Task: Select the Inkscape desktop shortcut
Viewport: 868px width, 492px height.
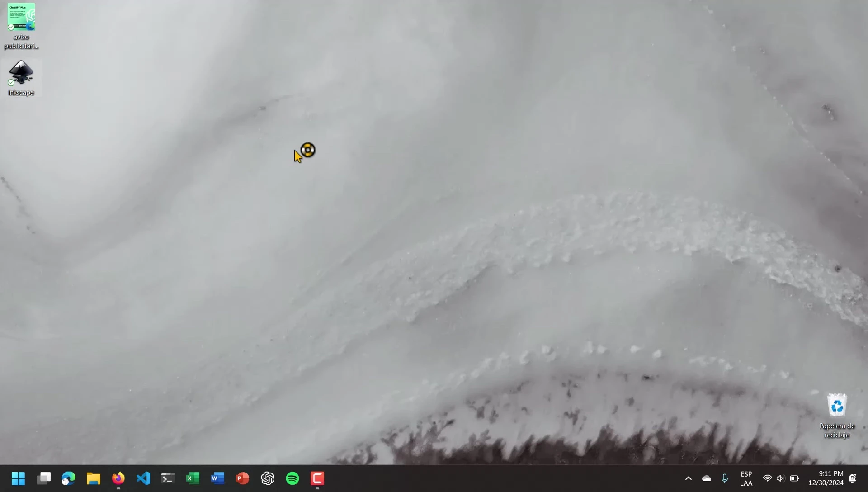Action: [x=21, y=78]
